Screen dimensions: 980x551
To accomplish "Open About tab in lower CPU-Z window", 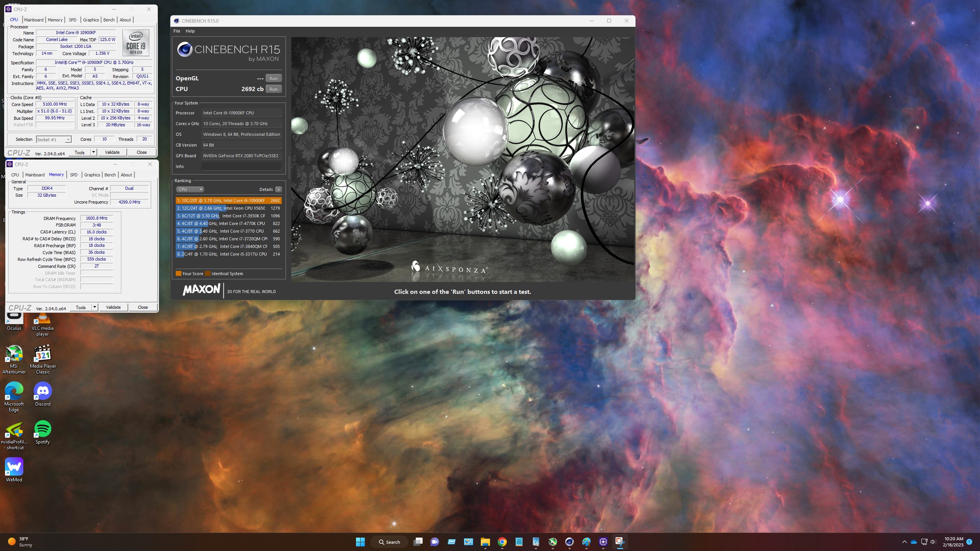I will coord(126,175).
